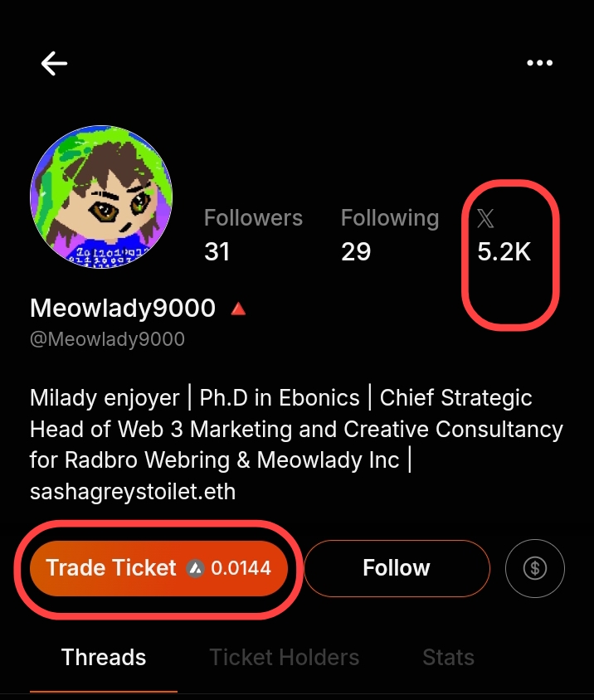Screen dimensions: 594x700
Task: Click the @Meowlady9000 handle
Action: click(107, 339)
